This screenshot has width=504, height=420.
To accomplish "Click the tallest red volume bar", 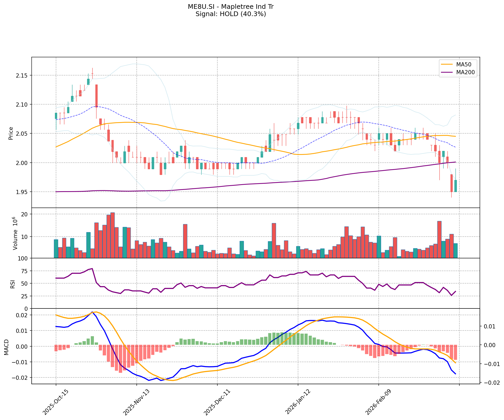I will point(113,235).
